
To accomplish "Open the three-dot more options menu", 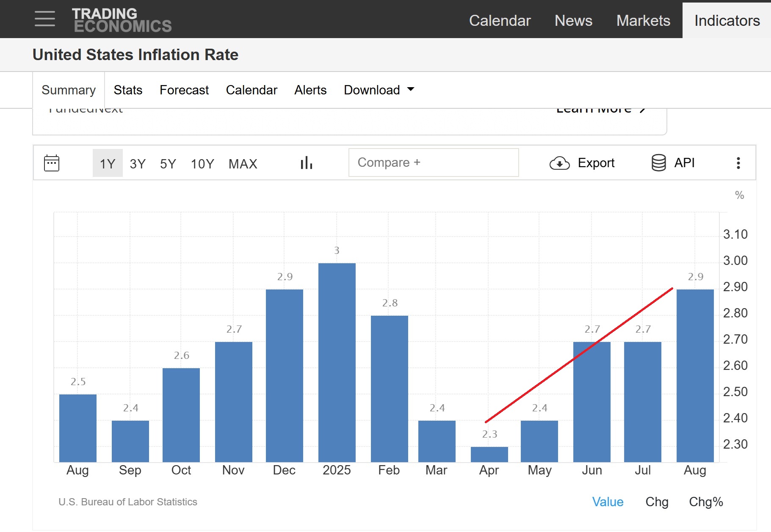I will point(738,163).
